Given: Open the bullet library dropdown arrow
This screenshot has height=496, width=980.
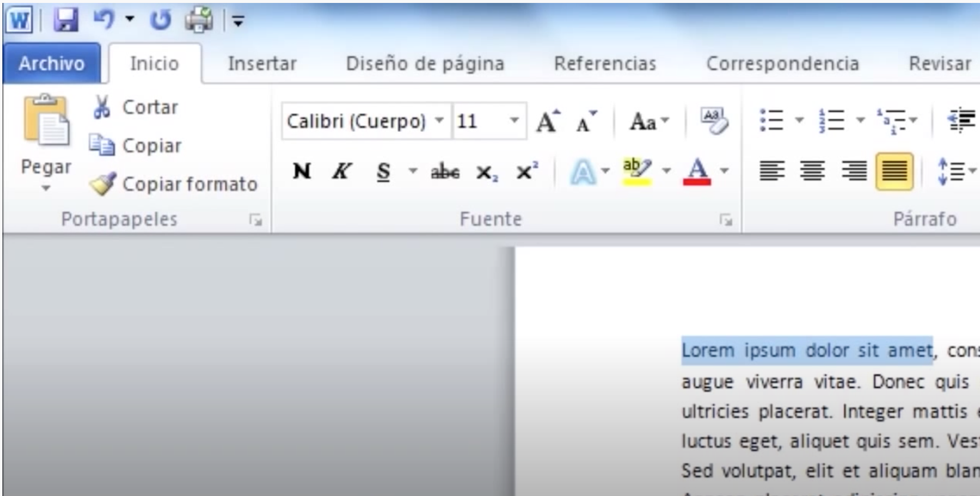Looking at the screenshot, I should point(799,121).
